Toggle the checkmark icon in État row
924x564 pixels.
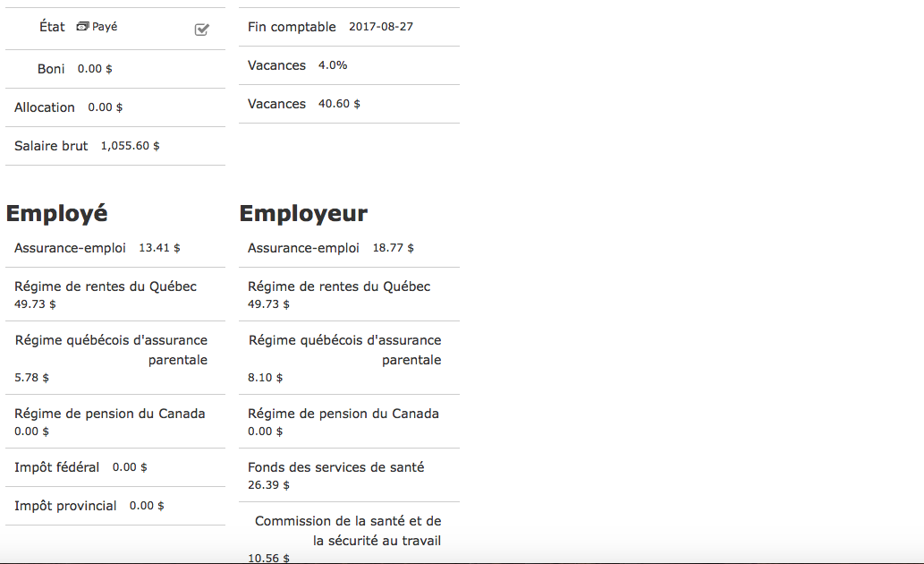click(x=201, y=30)
